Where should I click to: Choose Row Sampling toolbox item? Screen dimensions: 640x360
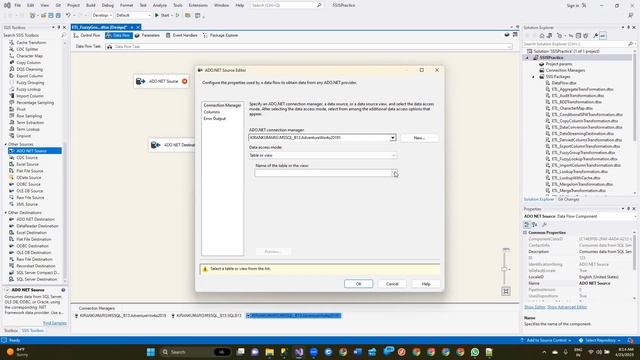[x=29, y=116]
